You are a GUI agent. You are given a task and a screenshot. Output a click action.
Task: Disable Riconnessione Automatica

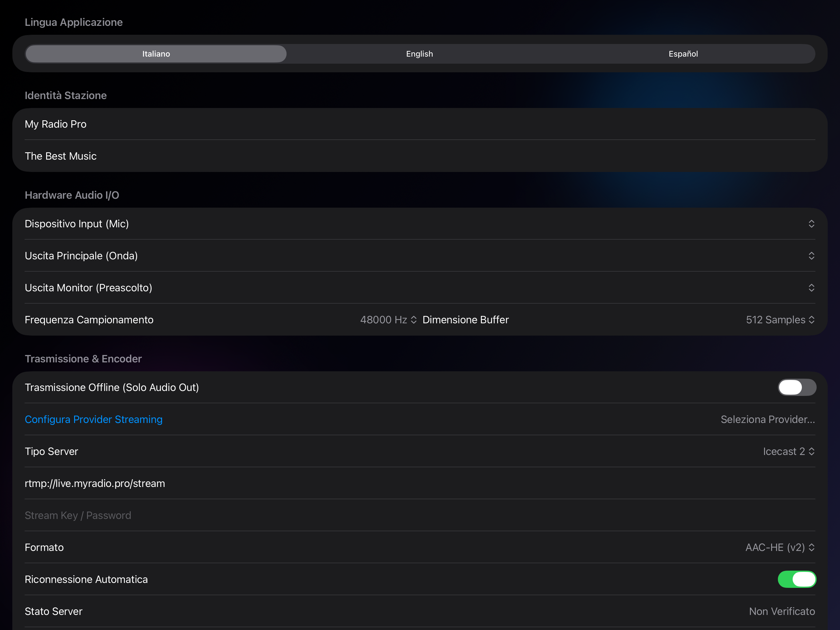[797, 579]
